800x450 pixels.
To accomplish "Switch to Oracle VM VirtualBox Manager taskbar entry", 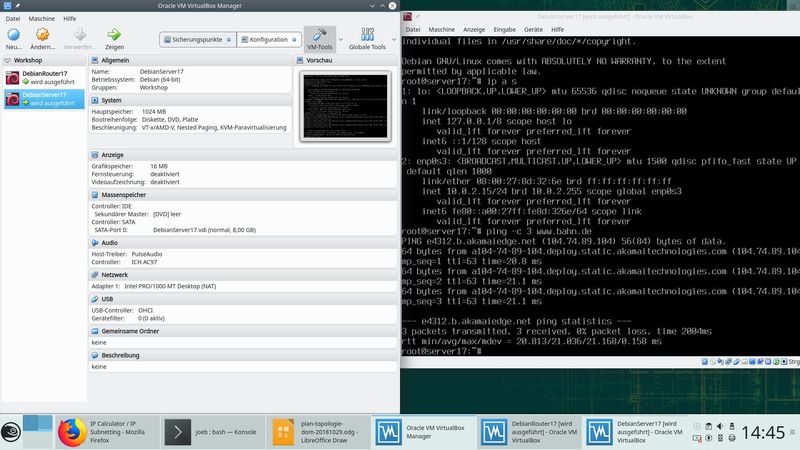I will (x=424, y=432).
